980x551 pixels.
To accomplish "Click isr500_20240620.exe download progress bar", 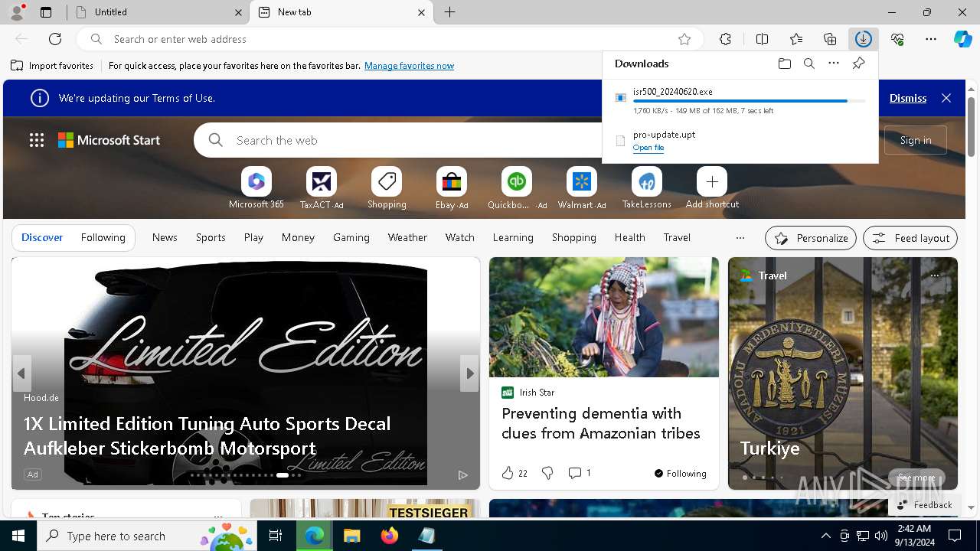I will (750, 101).
